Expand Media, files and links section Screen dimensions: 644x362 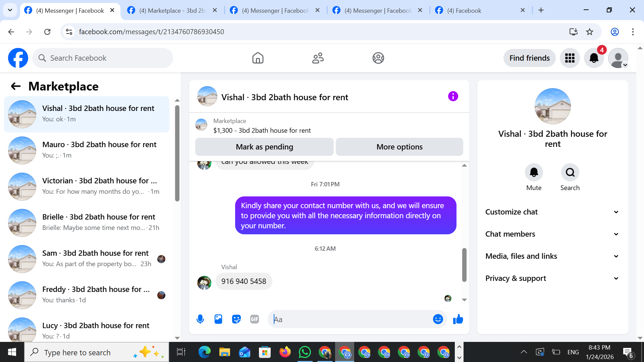pos(552,256)
